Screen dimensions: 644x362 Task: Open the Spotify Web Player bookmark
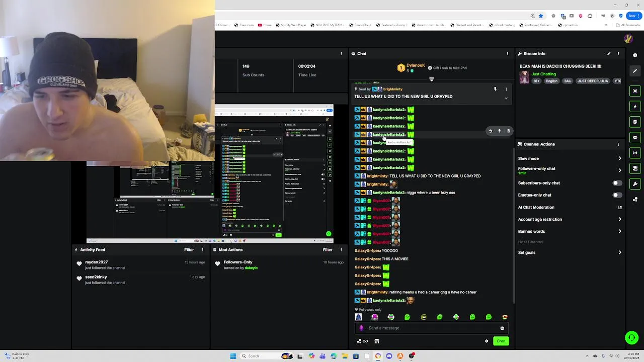(x=291, y=25)
